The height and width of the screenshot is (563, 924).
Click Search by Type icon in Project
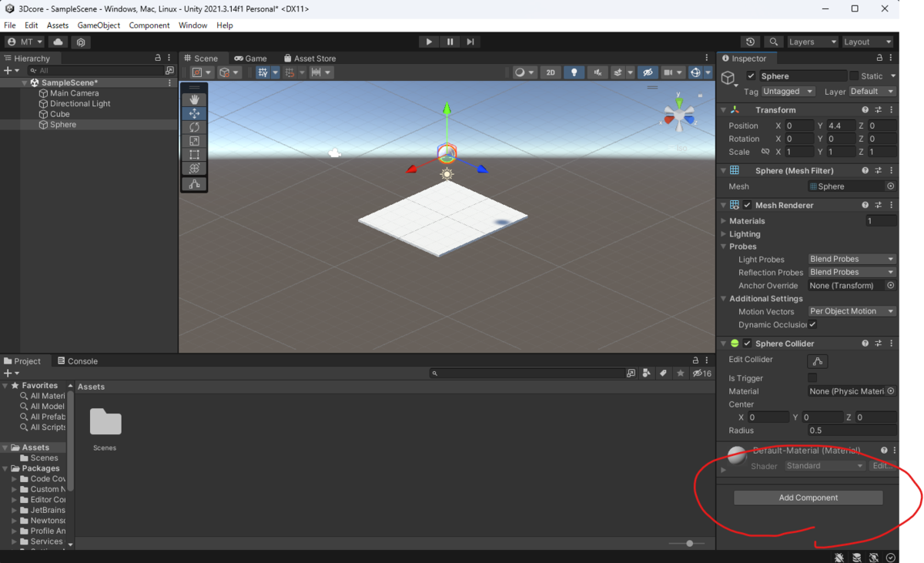point(646,373)
